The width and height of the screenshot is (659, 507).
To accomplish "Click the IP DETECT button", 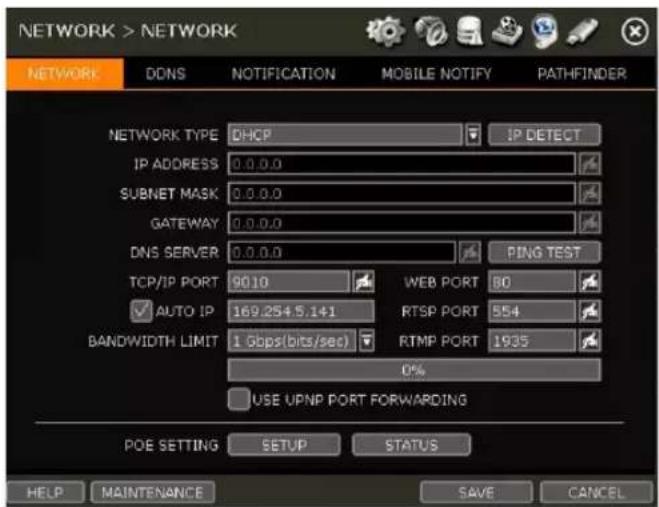I will click(544, 135).
